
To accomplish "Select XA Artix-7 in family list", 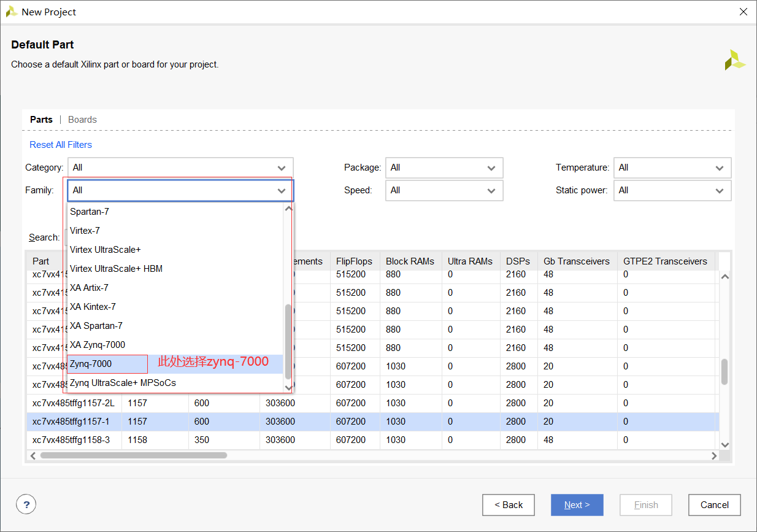I will (x=175, y=288).
